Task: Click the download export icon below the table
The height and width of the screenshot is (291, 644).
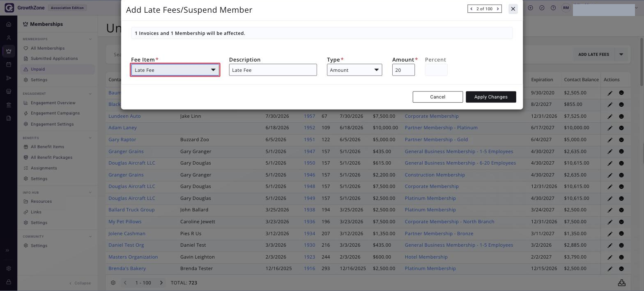Action: click(622, 283)
